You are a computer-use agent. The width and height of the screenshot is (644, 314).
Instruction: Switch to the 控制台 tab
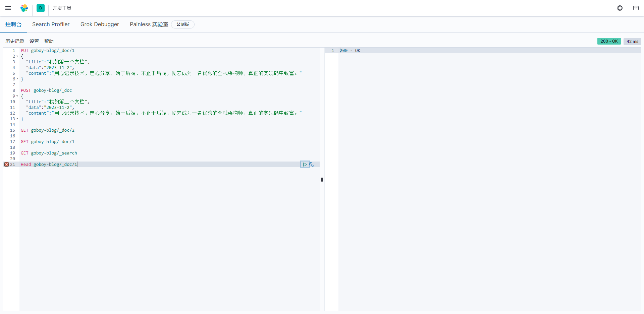point(13,24)
